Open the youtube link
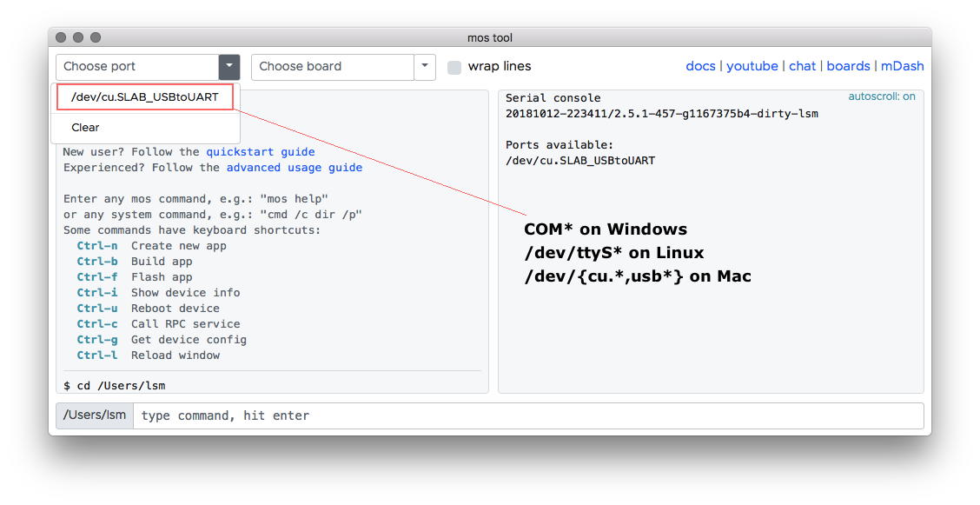Viewport: 980px width, 505px height. (x=752, y=66)
